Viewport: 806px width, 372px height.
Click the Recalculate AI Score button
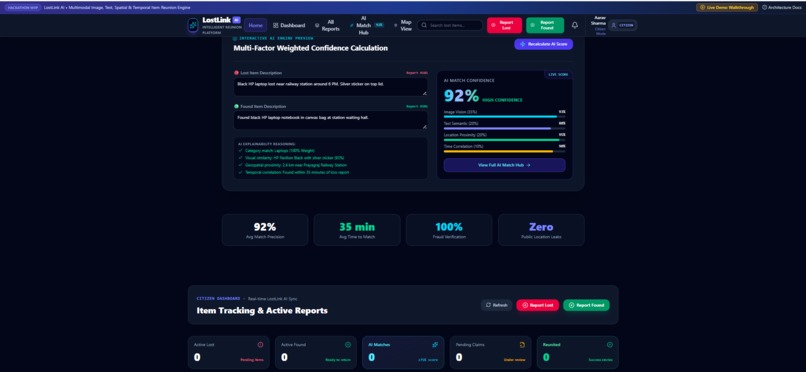[x=543, y=44]
